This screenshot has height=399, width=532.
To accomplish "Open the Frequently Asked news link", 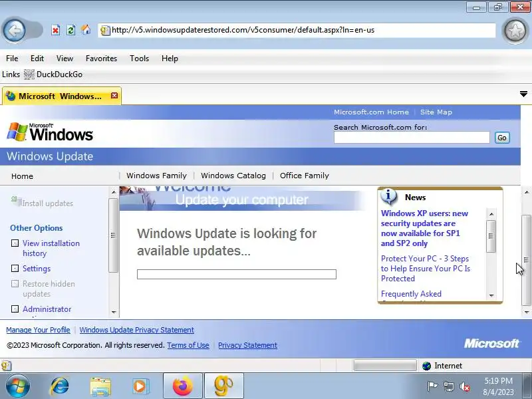I will click(411, 294).
